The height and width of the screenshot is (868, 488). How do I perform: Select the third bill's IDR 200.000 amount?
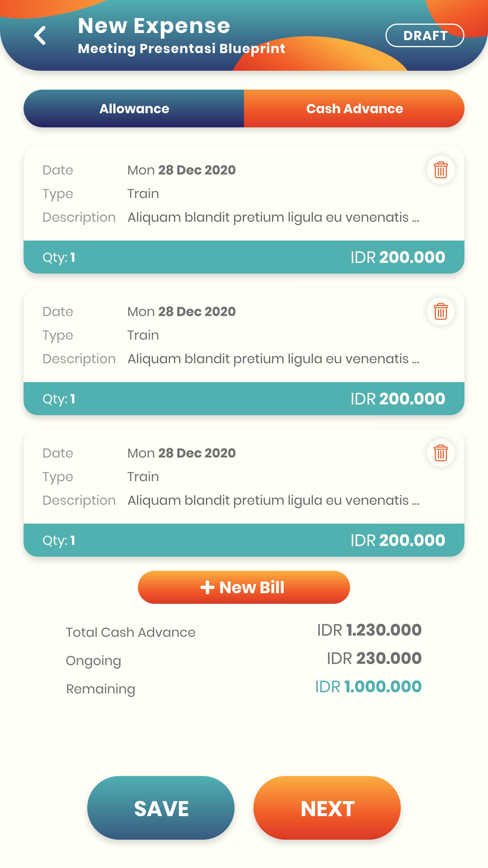[x=398, y=540]
